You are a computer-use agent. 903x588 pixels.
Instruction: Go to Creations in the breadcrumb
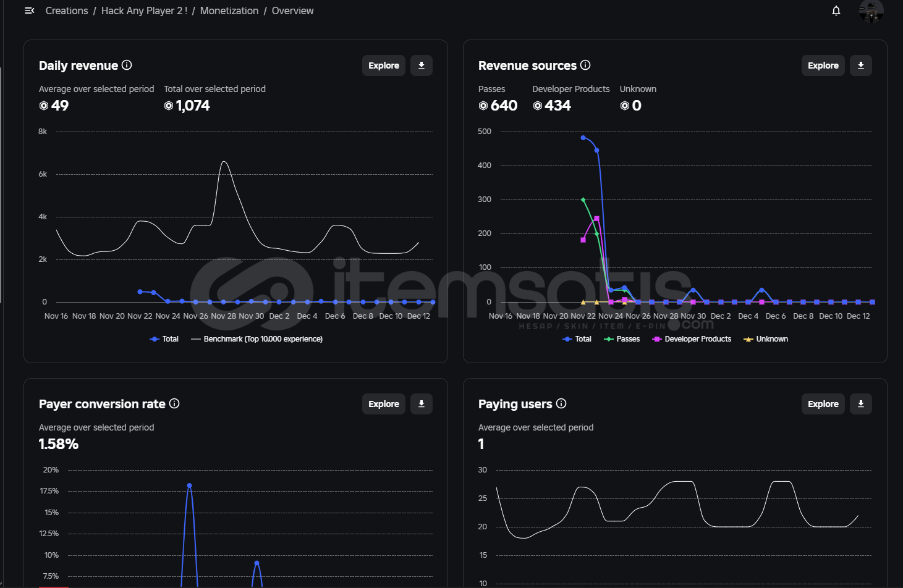(x=67, y=10)
